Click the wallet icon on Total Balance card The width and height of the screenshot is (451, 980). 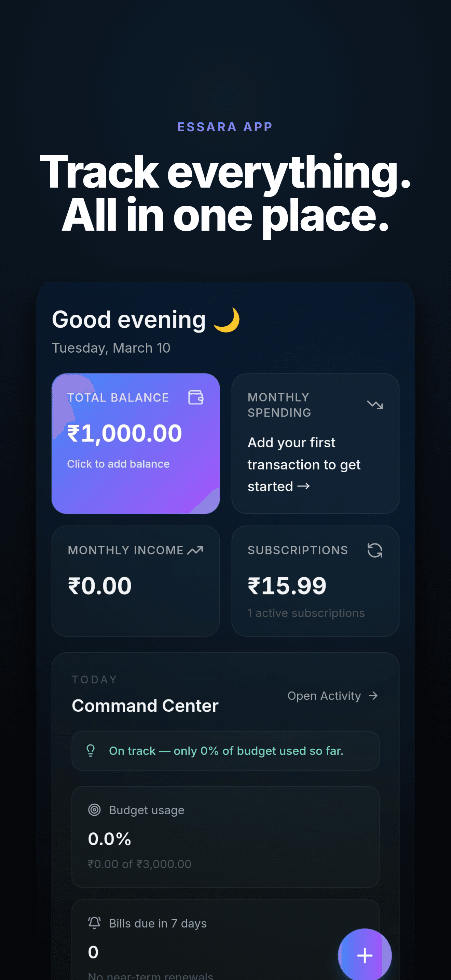pos(196,398)
